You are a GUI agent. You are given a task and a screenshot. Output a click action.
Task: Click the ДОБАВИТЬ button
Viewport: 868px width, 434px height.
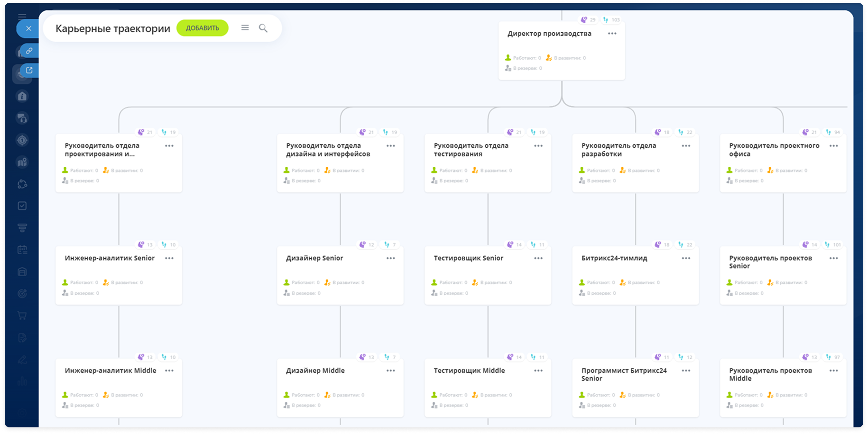203,28
